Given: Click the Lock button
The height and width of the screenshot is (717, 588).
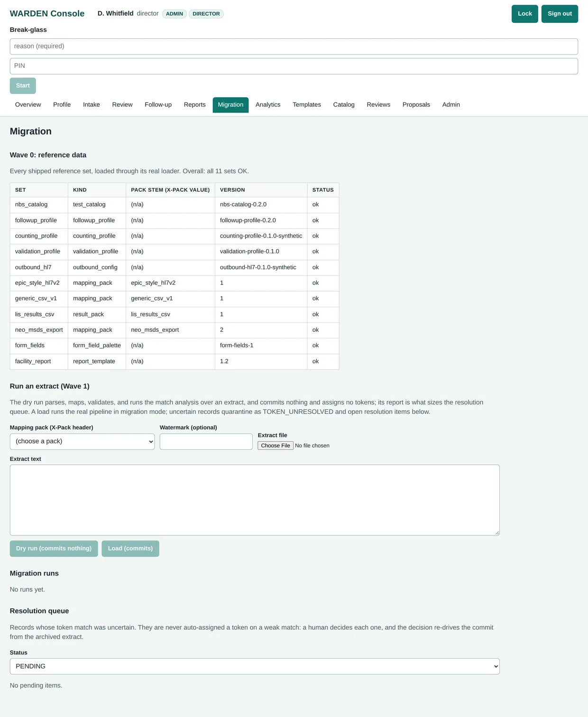Looking at the screenshot, I should point(524,14).
